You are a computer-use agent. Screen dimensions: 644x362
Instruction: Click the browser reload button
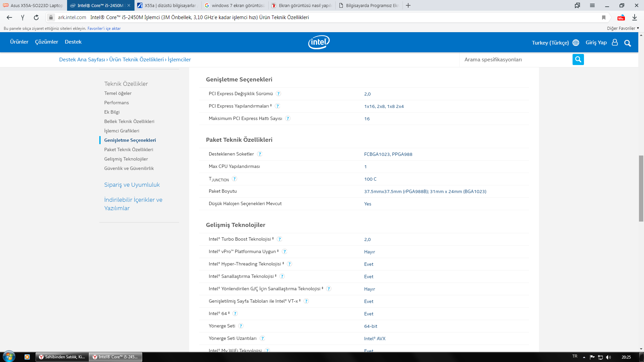(x=36, y=17)
